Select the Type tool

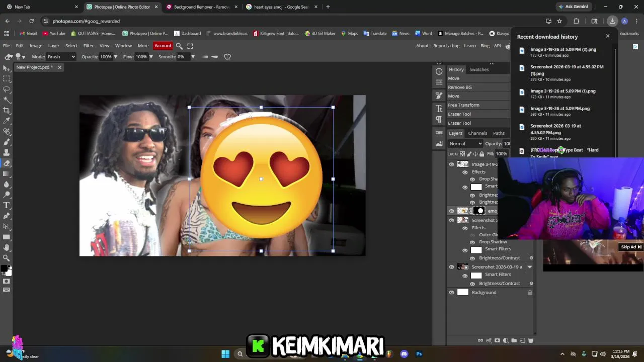[7, 206]
